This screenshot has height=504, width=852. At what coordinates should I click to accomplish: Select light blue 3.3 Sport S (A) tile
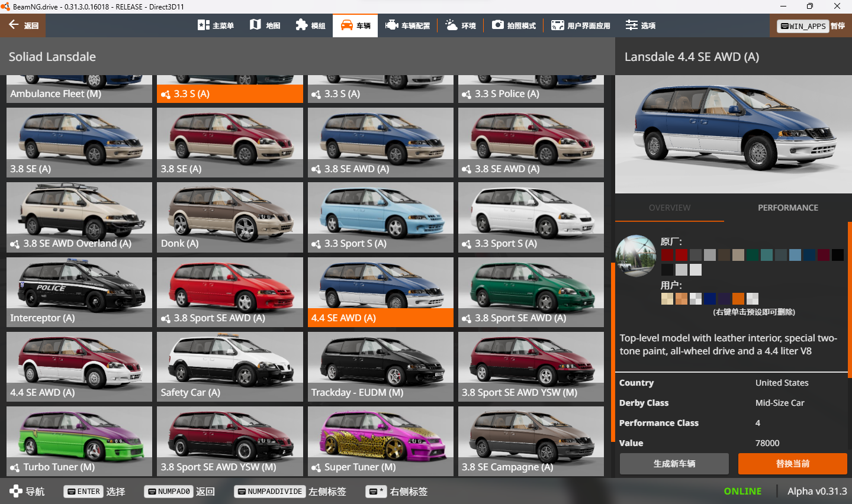(x=381, y=217)
